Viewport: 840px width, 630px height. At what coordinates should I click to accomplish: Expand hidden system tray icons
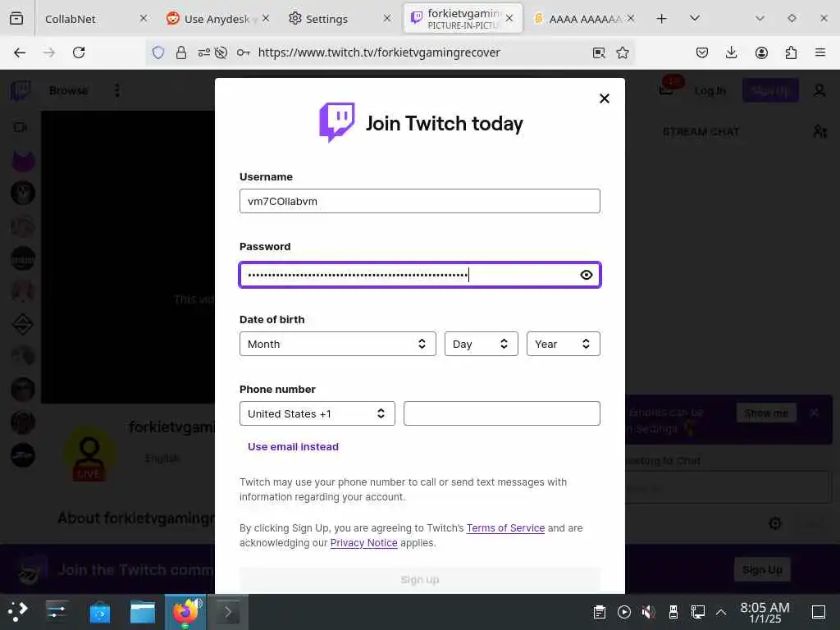coord(721,612)
